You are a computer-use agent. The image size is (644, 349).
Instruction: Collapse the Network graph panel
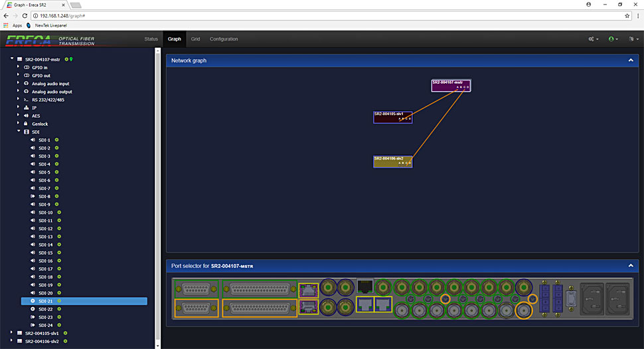[x=630, y=60]
